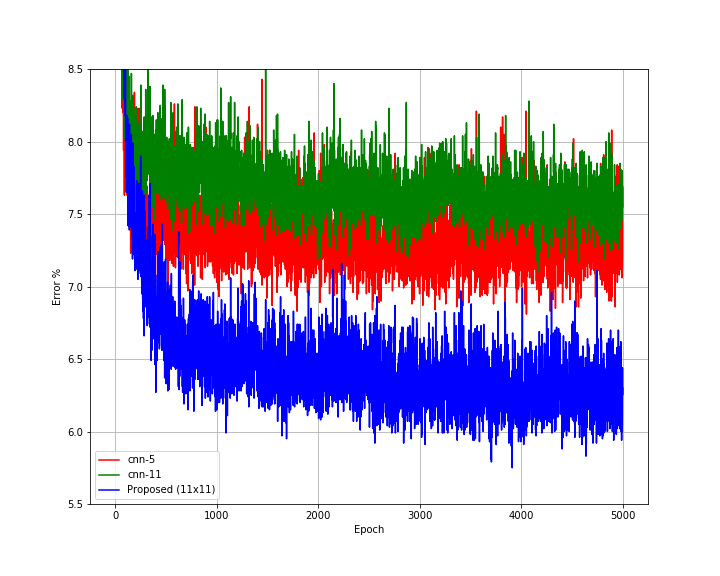Click the Error % y-axis label
The image size is (720, 576).
[x=57, y=286]
